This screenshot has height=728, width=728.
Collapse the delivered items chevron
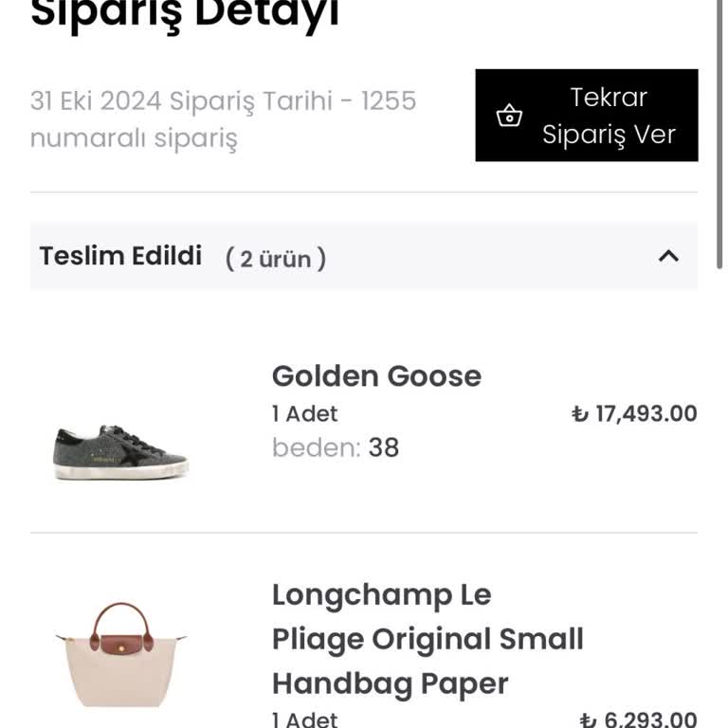[x=668, y=256]
